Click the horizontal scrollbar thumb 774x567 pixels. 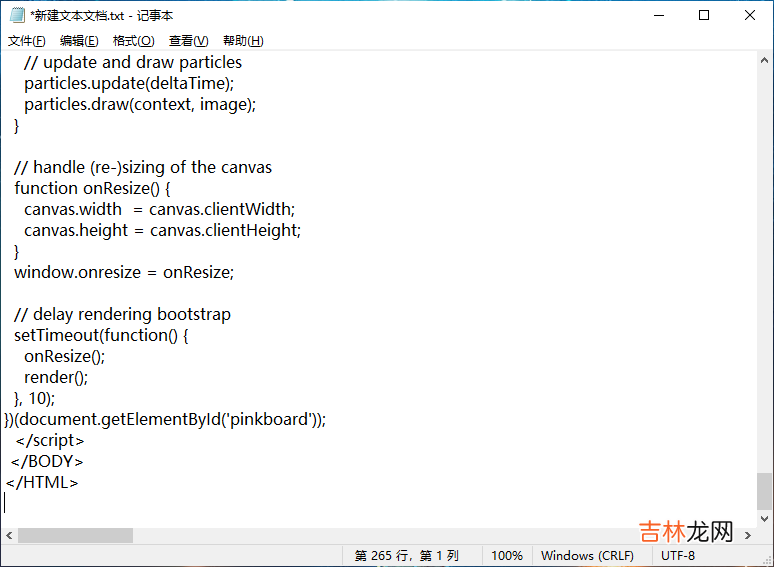(75, 536)
